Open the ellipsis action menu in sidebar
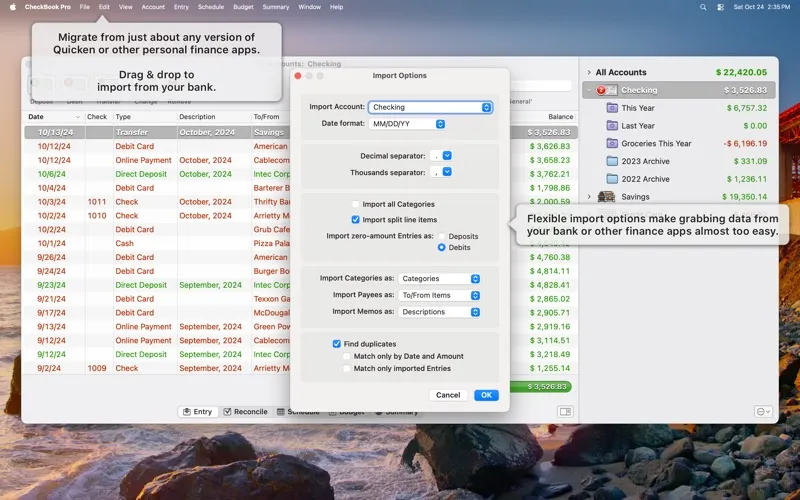Viewport: 800px width, 500px height. (x=763, y=412)
